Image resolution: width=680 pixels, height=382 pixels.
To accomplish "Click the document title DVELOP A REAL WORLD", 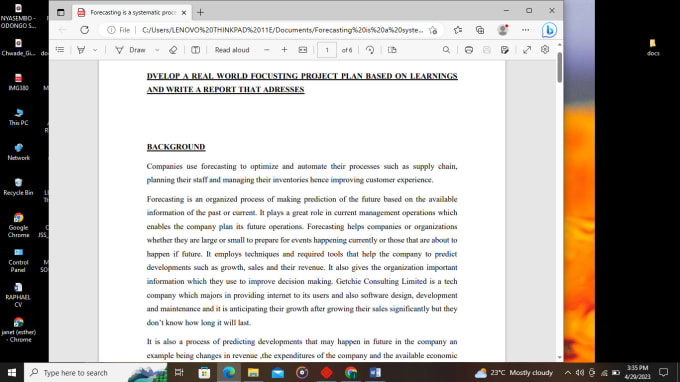I will pyautogui.click(x=302, y=82).
